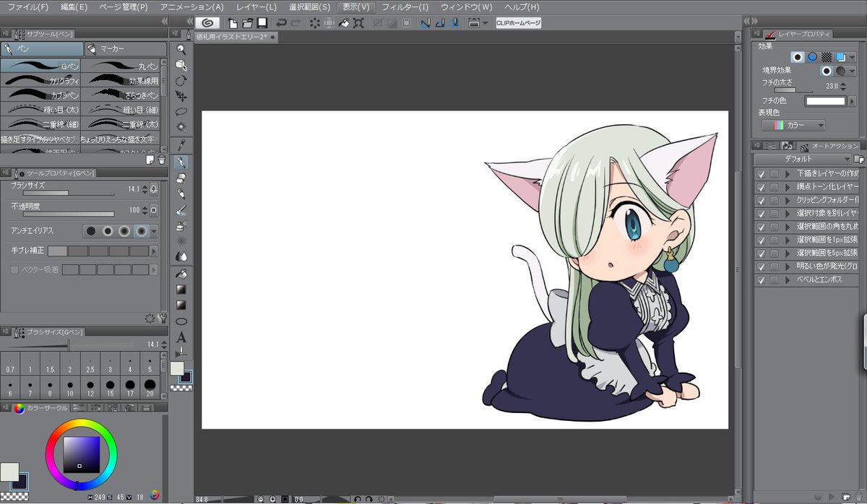The height and width of the screenshot is (504, 867).
Task: Uncheck the ベベルとエンボス auto action
Action: [x=761, y=279]
